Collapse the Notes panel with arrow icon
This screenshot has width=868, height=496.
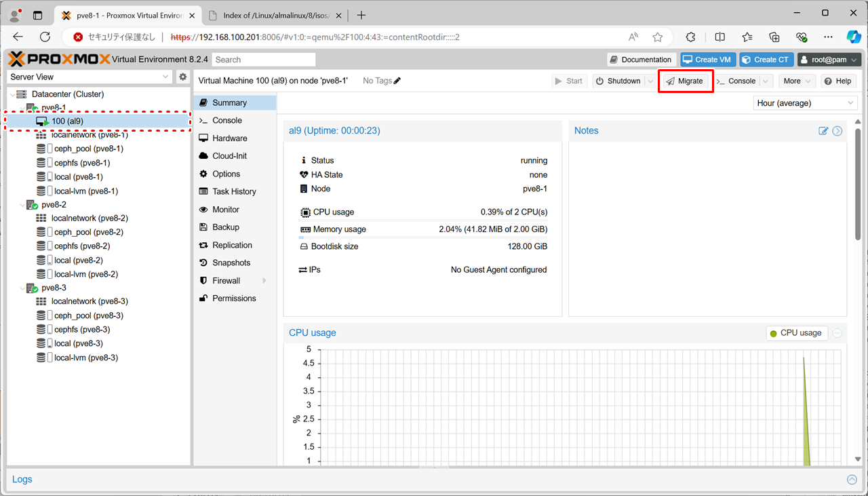pos(837,131)
